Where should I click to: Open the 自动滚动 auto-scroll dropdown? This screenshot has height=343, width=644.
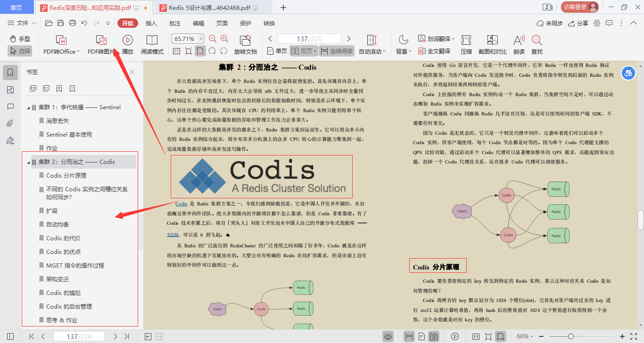click(x=372, y=45)
